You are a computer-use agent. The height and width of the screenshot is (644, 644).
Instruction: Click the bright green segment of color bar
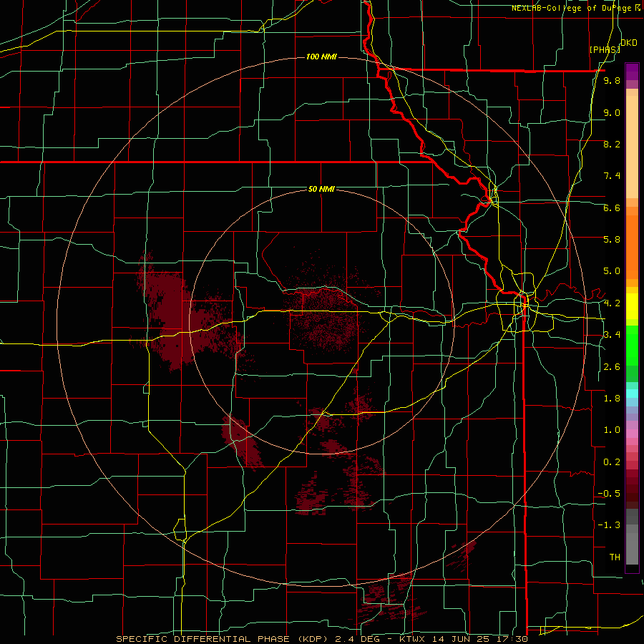click(x=632, y=345)
